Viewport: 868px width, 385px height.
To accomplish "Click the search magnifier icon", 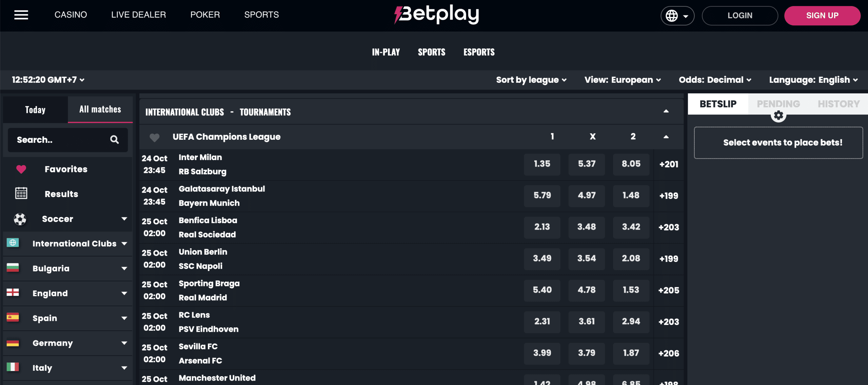I will [115, 139].
